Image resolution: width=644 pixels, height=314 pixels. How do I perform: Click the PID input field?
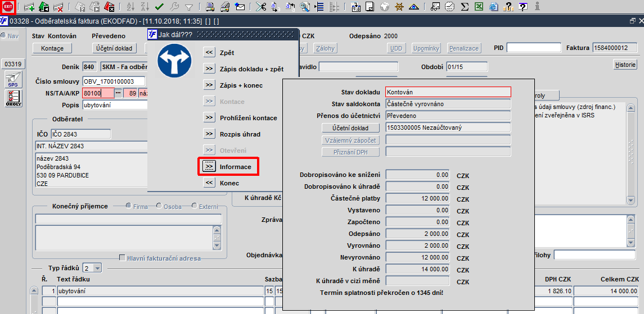click(x=534, y=48)
